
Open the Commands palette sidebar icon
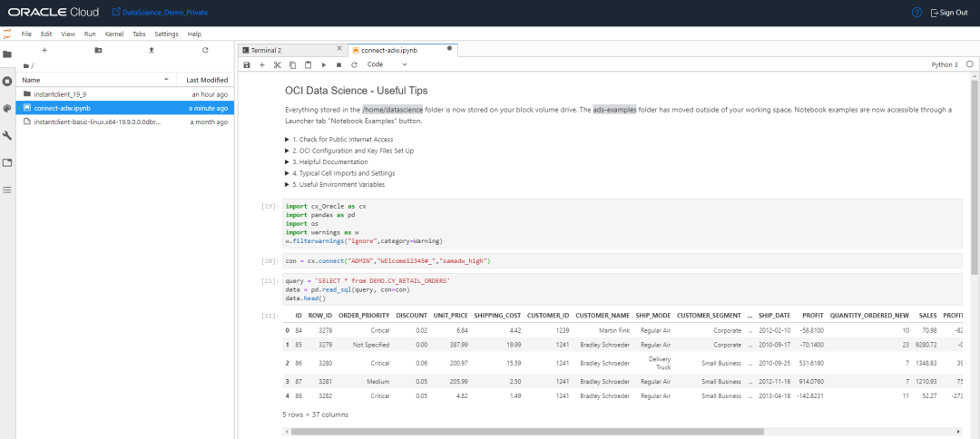pos(7,108)
